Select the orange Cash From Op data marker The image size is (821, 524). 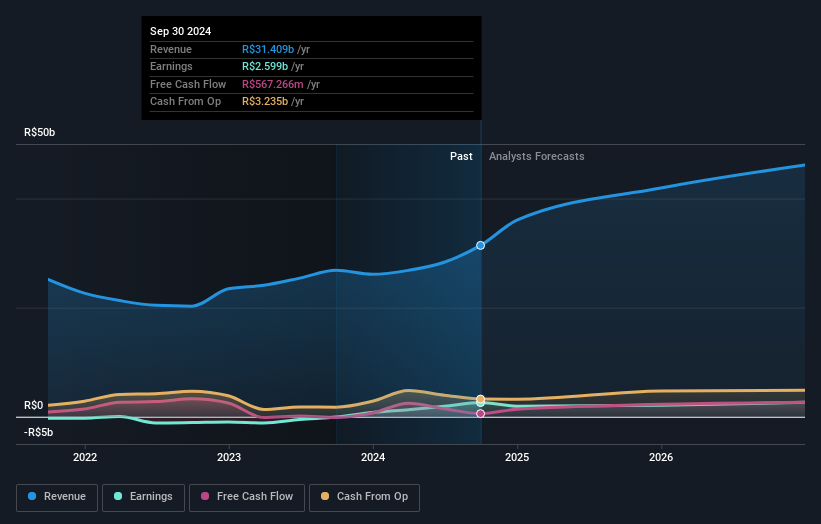pyautogui.click(x=480, y=399)
